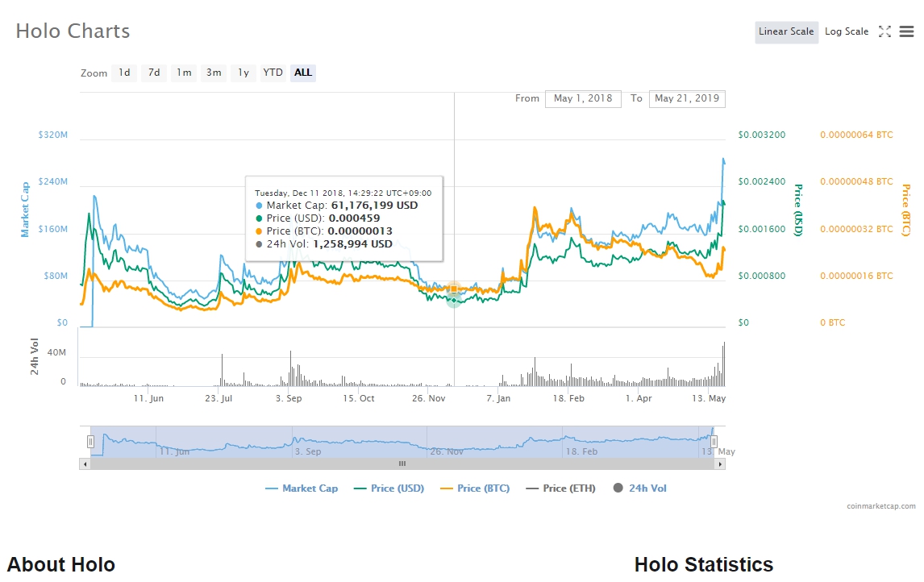The width and height of the screenshot is (924, 582).
Task: Set zoom range to 1d
Action: (124, 73)
